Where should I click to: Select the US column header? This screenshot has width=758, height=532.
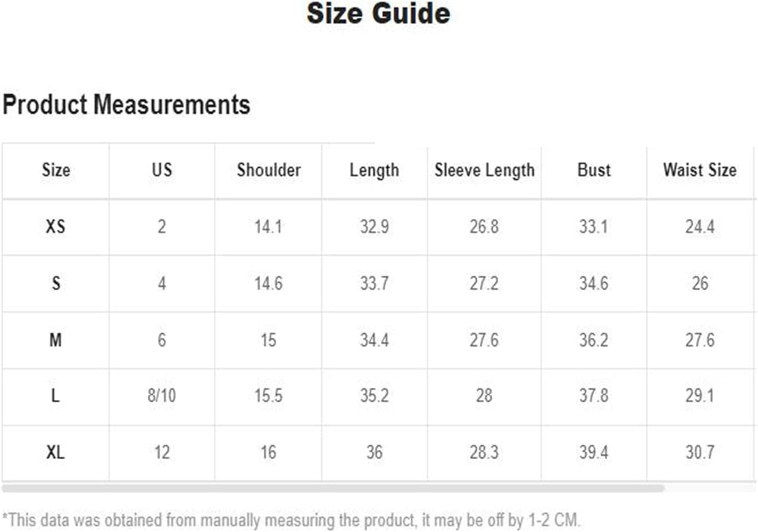[162, 170]
